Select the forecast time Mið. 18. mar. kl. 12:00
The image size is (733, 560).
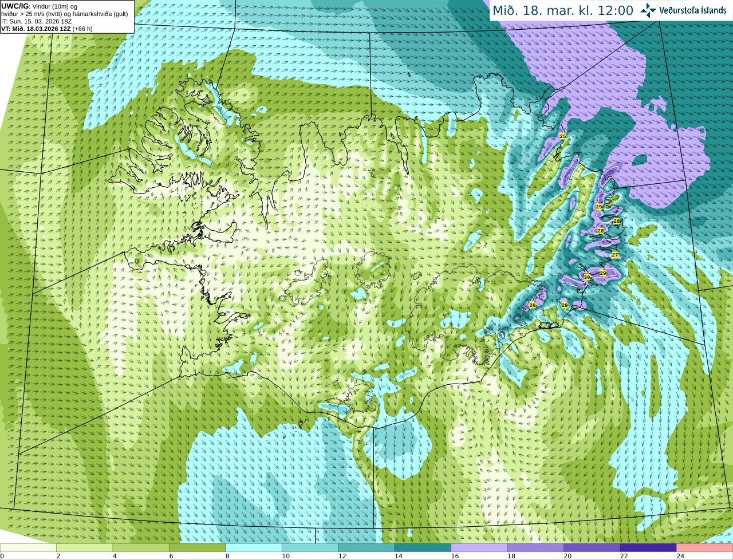(x=563, y=10)
